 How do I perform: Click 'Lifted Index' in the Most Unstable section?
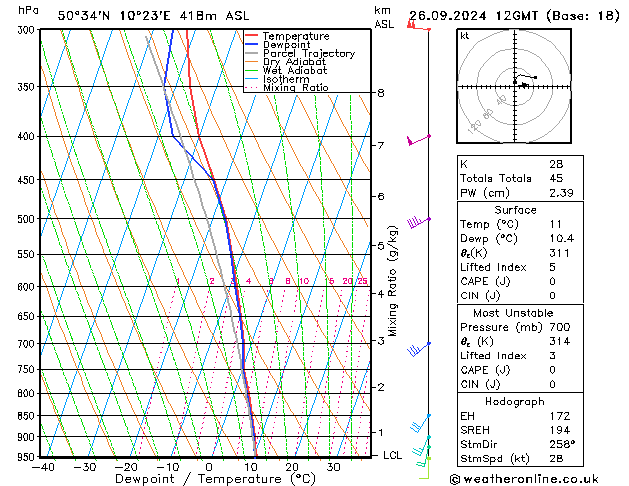pos(493,356)
